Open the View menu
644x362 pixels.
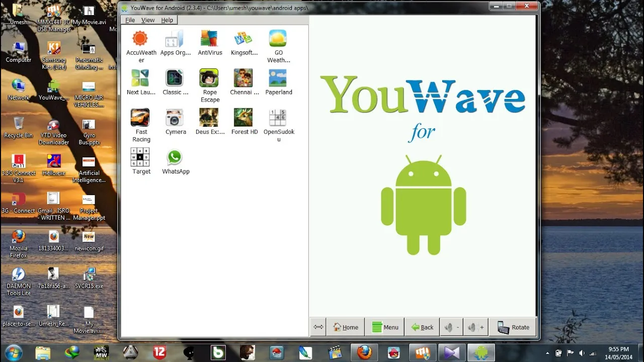click(x=148, y=20)
